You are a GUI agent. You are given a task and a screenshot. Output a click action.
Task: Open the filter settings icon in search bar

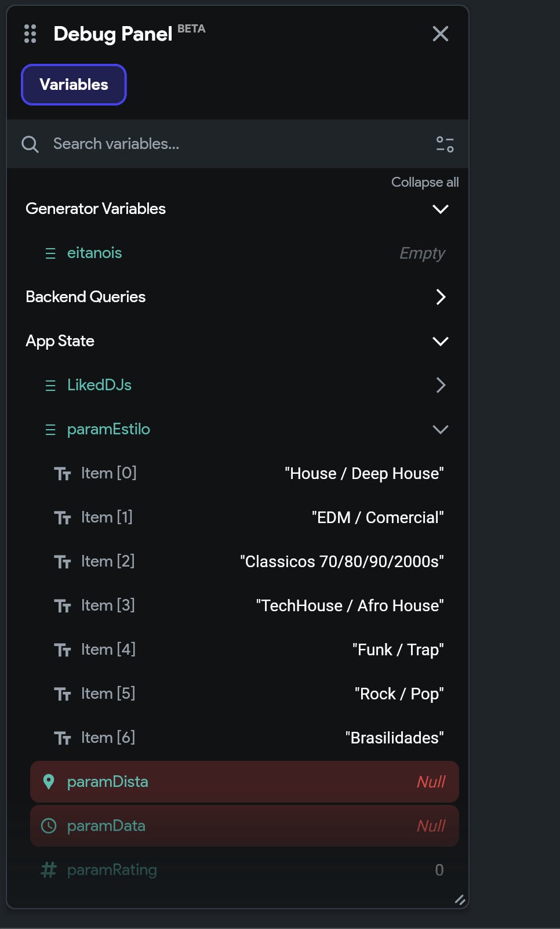(445, 144)
